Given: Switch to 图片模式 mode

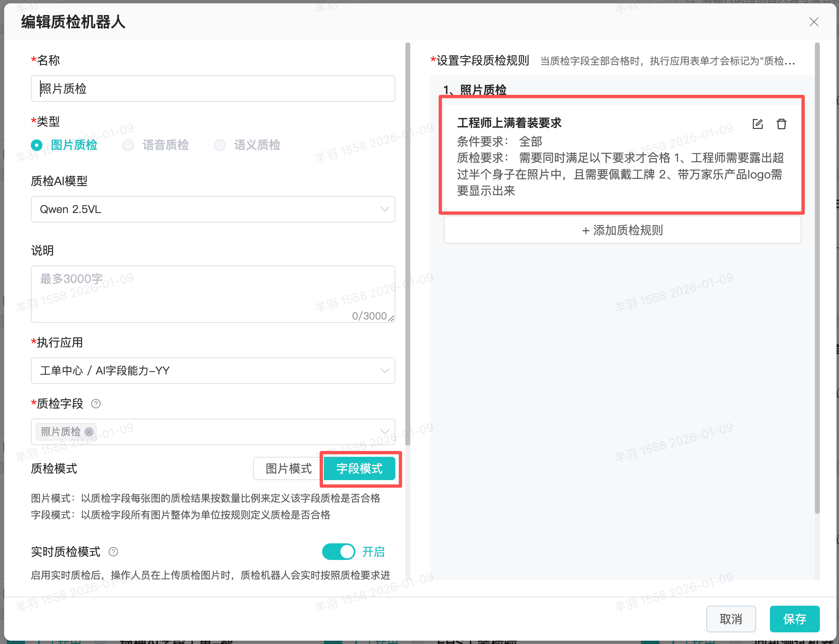Looking at the screenshot, I should (x=288, y=468).
